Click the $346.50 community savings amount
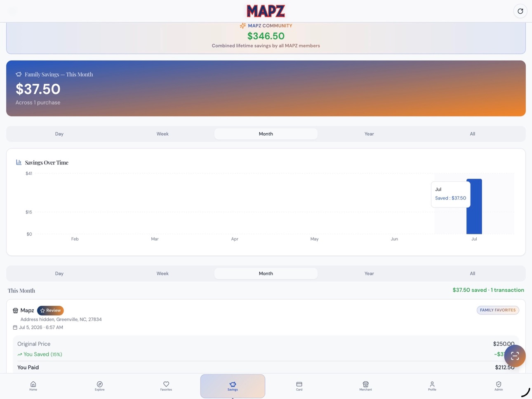Screen dimensions: 532x399 pyautogui.click(x=266, y=36)
